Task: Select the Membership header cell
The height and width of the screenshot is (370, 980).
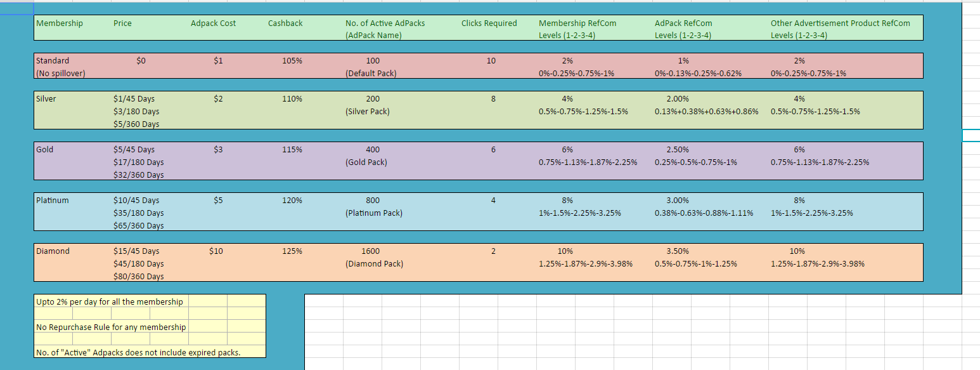Action: click(60, 23)
